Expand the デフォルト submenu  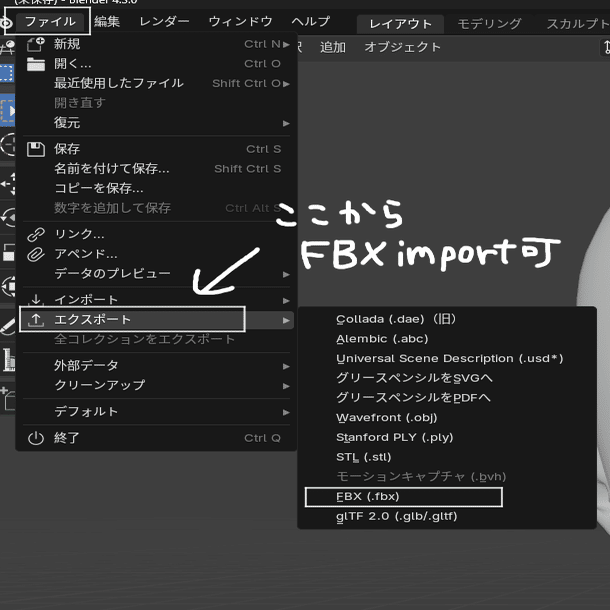click(156, 412)
